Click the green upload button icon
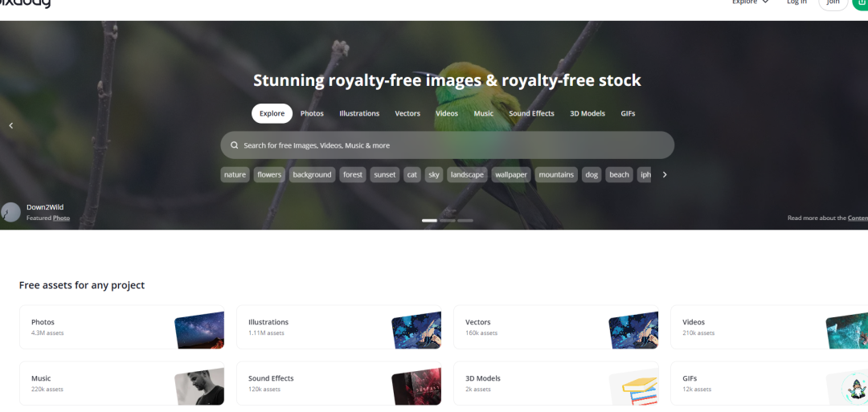 click(860, 2)
